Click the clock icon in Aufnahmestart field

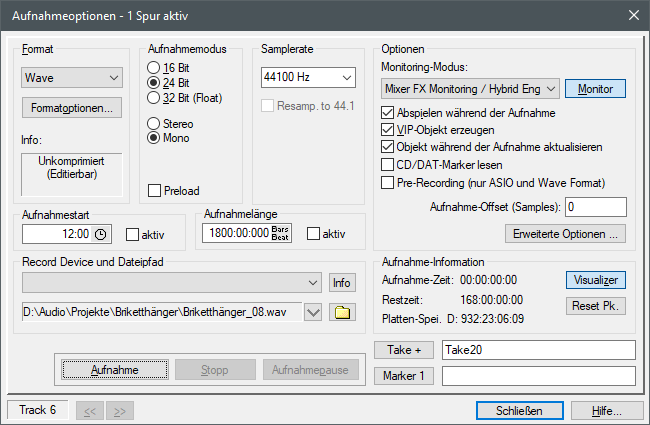pyautogui.click(x=100, y=234)
